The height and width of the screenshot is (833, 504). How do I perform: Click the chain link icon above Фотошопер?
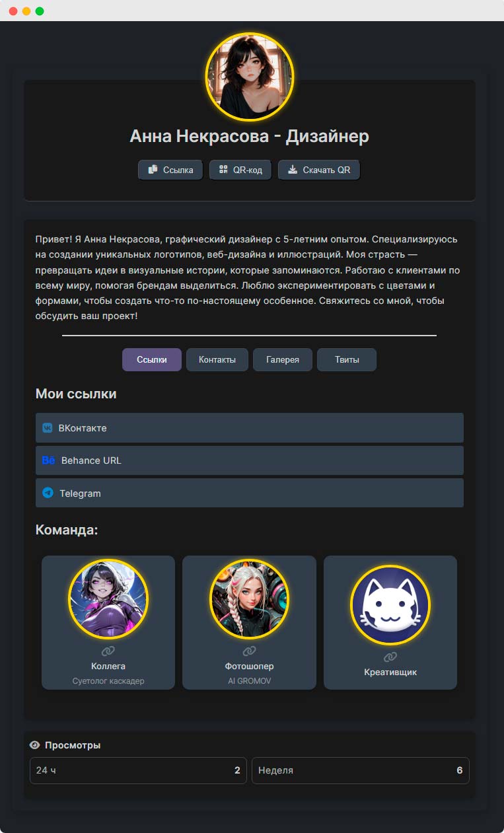(249, 652)
